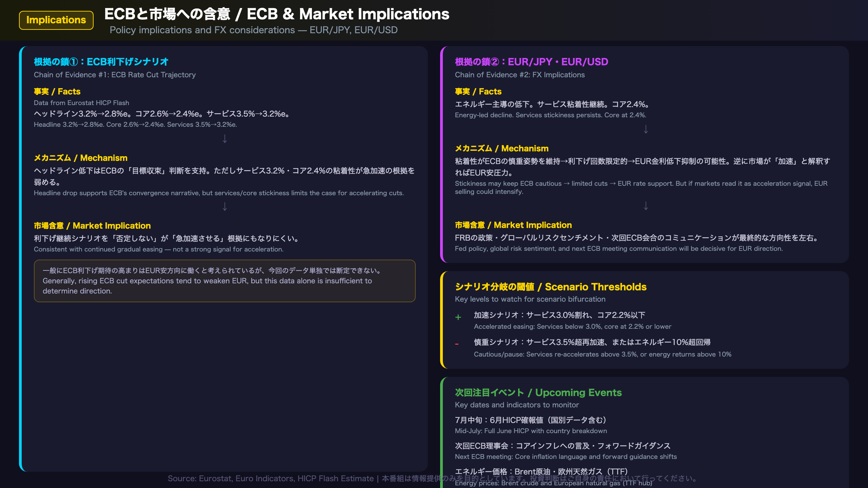This screenshot has height=488, width=868.
Task: Click 'メカニズム / Mechanism' heading in chain #1
Action: tap(81, 158)
